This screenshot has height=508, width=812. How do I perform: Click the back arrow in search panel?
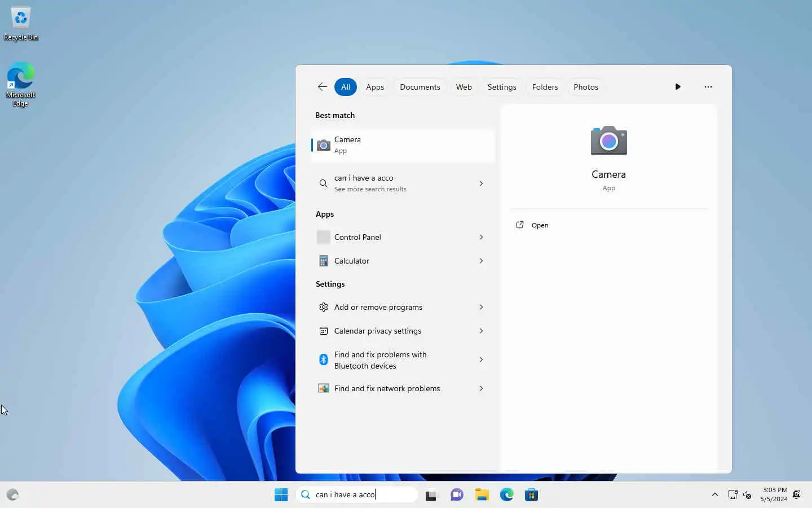(322, 87)
